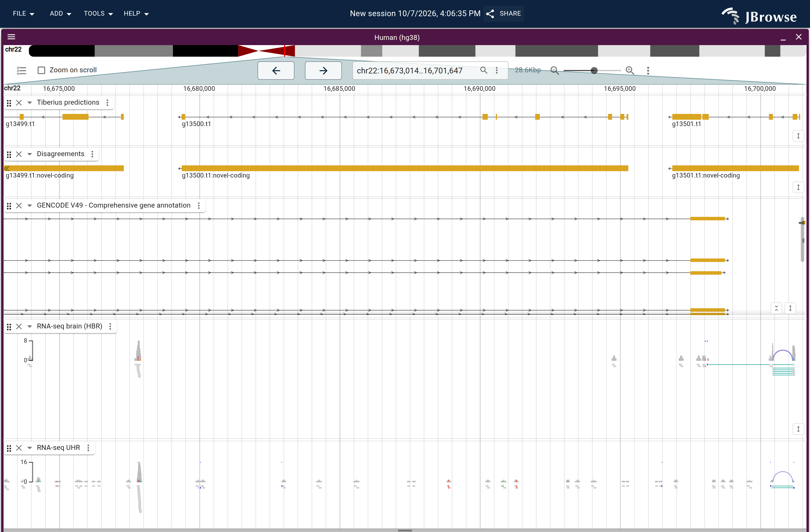810x532 pixels.
Task: Click the GENCODE track vertical scrollbar
Action: tap(802, 240)
